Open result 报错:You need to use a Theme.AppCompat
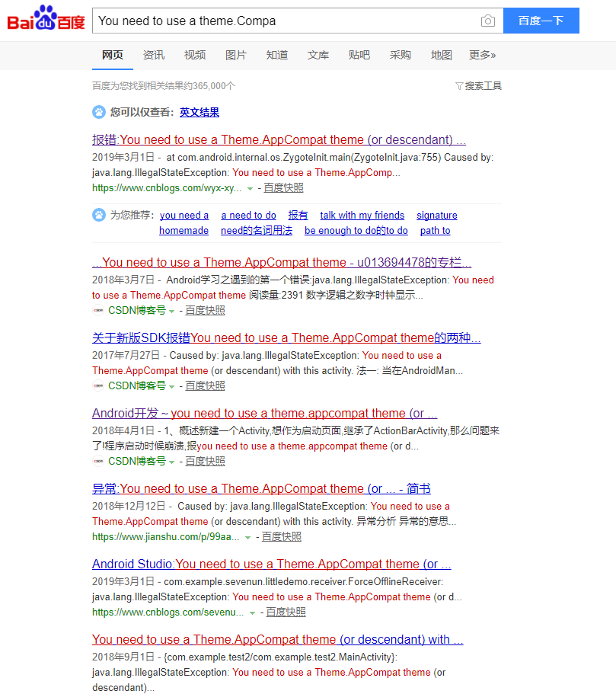The height and width of the screenshot is (694, 616). tap(279, 140)
